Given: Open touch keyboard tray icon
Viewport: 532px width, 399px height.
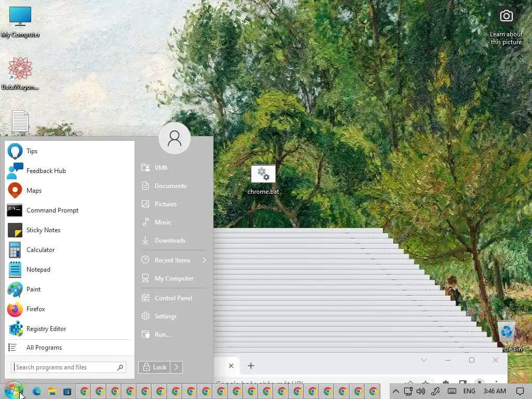Looking at the screenshot, I should (x=451, y=391).
